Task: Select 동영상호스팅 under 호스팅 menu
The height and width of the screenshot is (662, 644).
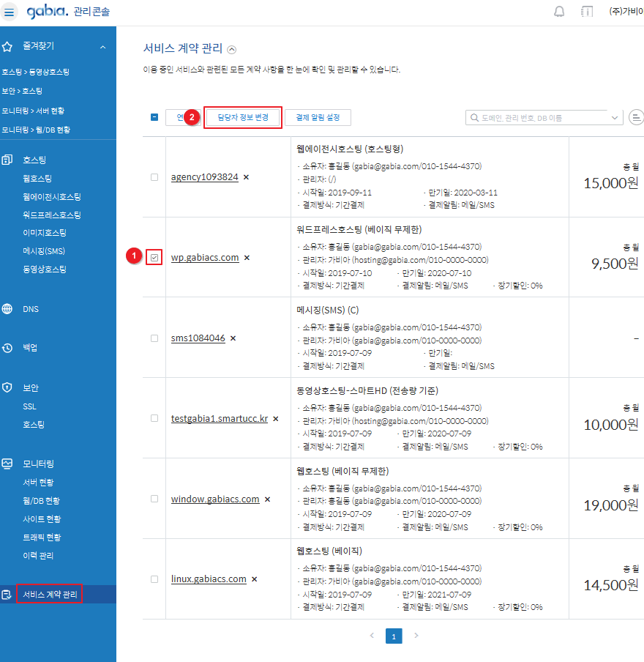Action: (x=45, y=269)
